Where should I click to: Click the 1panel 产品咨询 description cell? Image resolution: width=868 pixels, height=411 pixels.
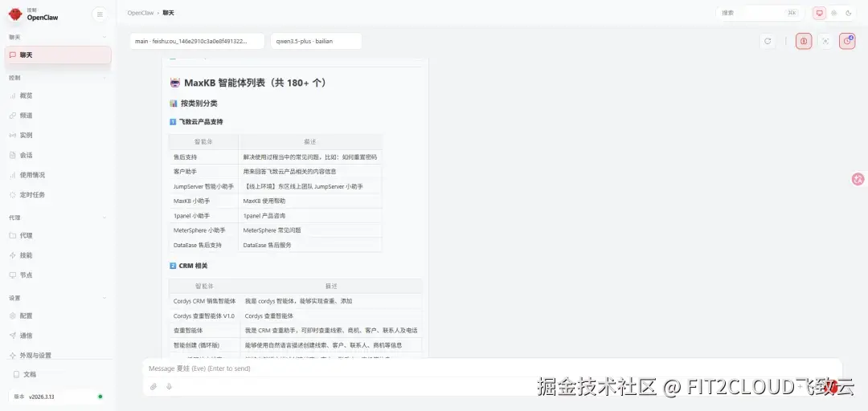[310, 216]
